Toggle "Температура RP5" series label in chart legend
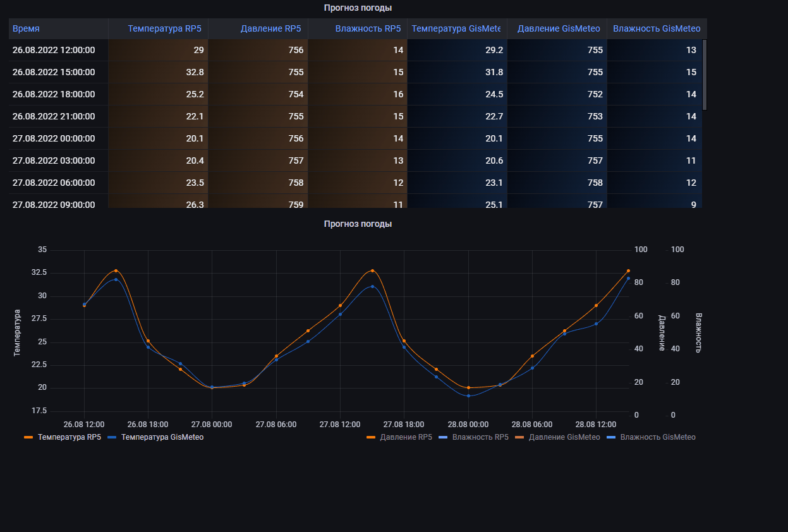The height and width of the screenshot is (532, 788). point(70,437)
